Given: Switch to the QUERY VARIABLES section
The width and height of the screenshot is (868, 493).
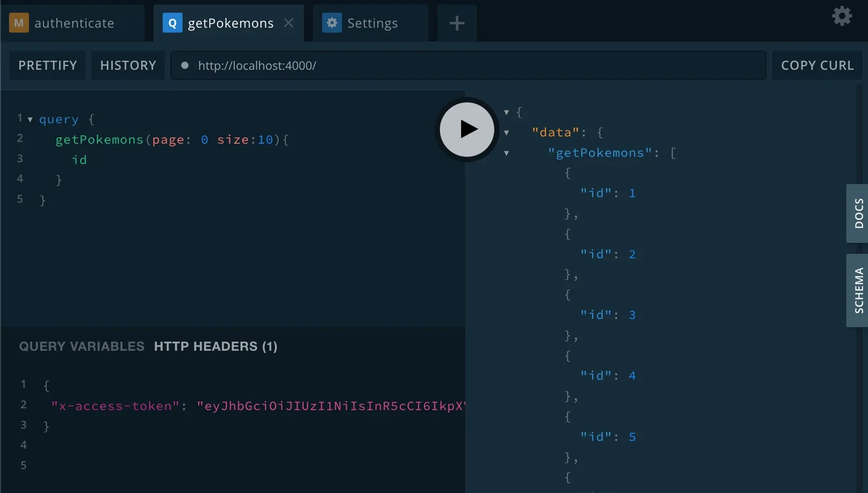Looking at the screenshot, I should [82, 347].
